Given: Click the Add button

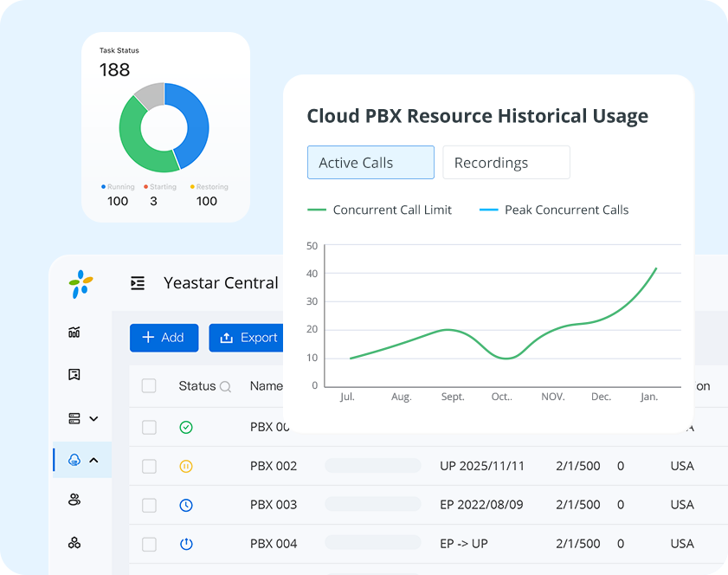Looking at the screenshot, I should coord(164,338).
